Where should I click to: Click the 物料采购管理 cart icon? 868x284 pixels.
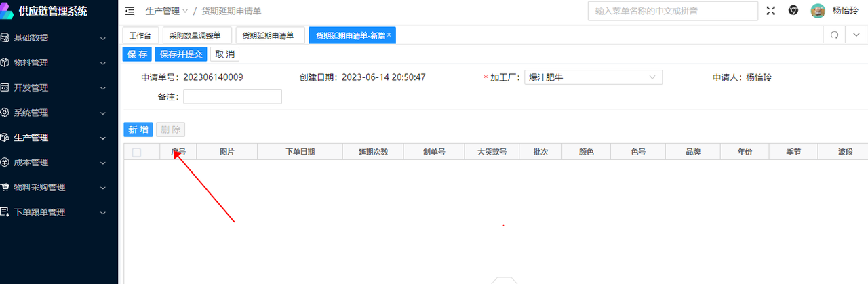point(5,187)
